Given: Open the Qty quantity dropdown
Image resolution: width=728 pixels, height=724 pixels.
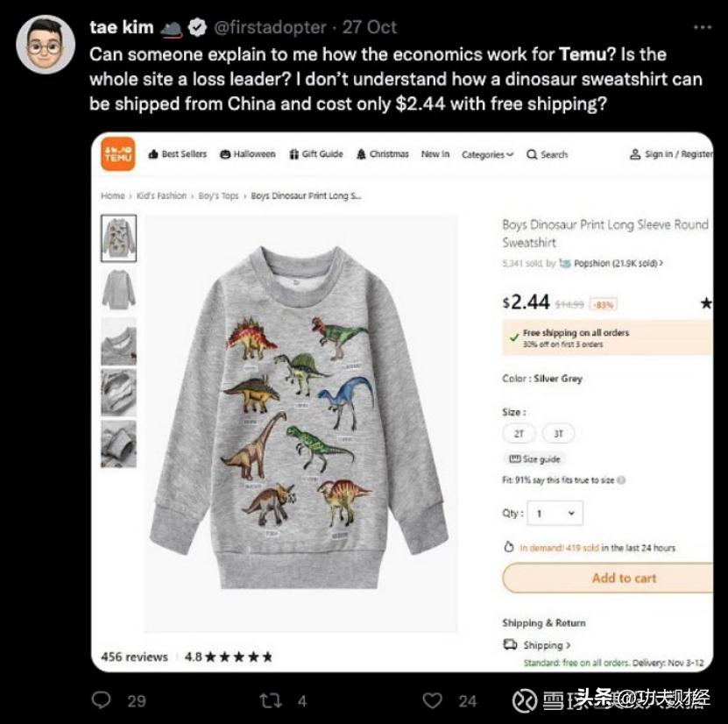Looking at the screenshot, I should point(556,514).
